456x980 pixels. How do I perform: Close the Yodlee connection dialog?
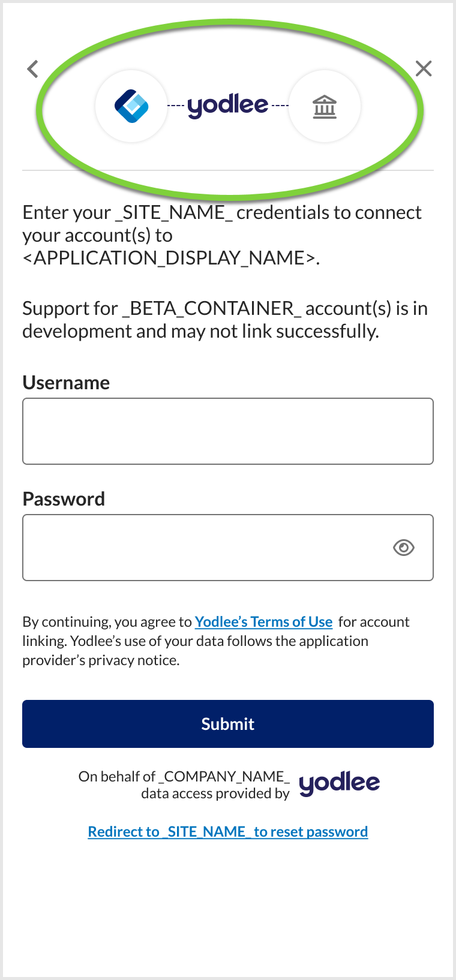coord(424,68)
